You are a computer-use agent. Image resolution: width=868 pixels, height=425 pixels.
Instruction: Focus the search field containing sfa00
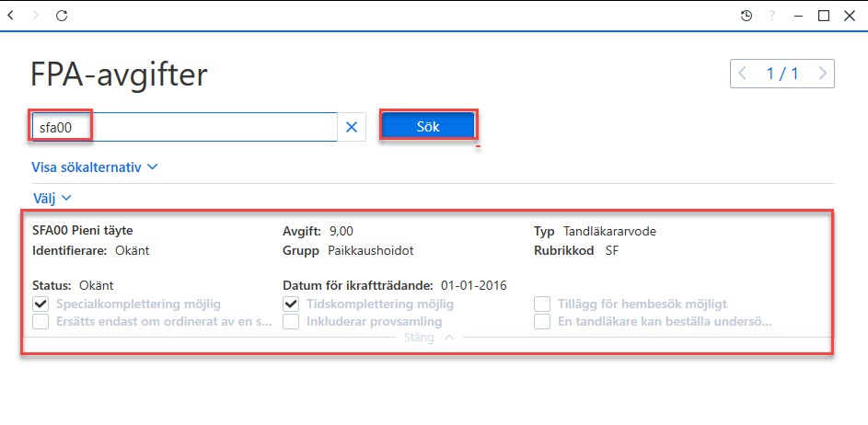click(x=185, y=127)
